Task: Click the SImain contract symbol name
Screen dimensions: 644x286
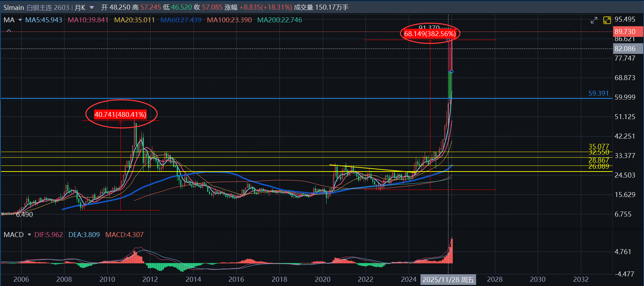Action: pos(14,7)
